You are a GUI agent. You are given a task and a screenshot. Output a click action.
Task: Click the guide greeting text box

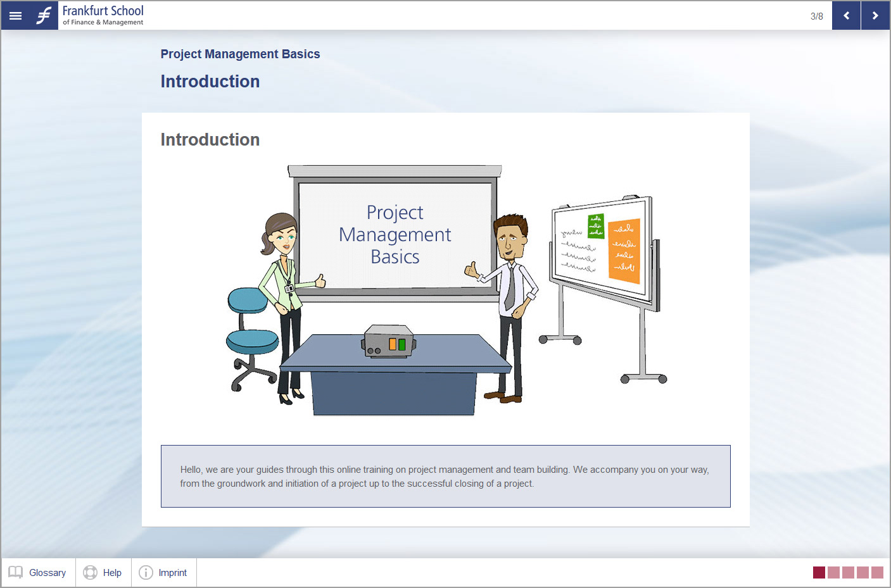pos(446,476)
